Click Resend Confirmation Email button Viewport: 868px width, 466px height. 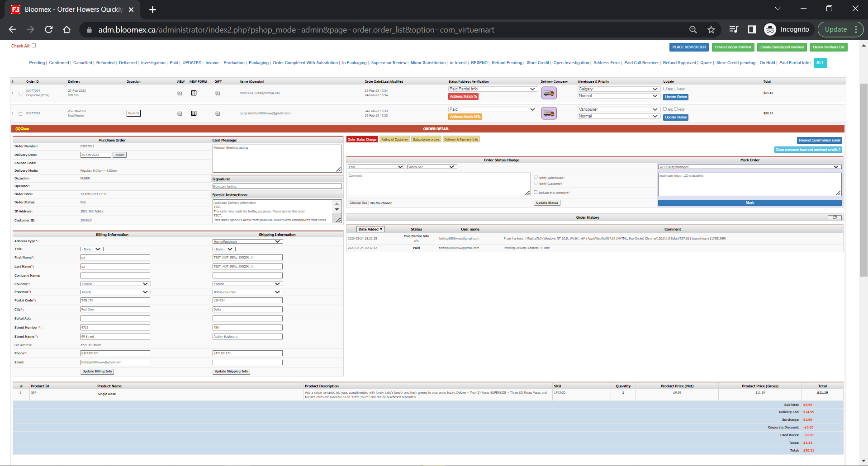(819, 140)
